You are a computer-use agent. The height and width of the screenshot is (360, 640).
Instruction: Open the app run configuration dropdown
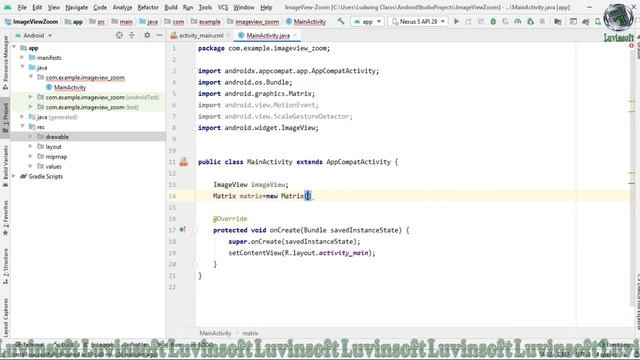pyautogui.click(x=367, y=21)
